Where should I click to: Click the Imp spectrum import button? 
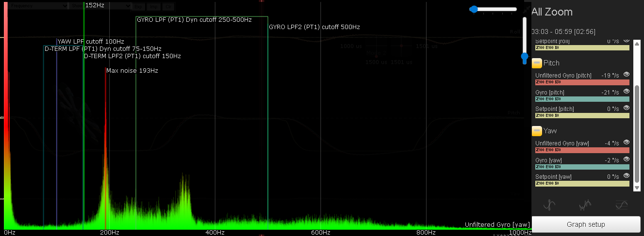click(153, 7)
